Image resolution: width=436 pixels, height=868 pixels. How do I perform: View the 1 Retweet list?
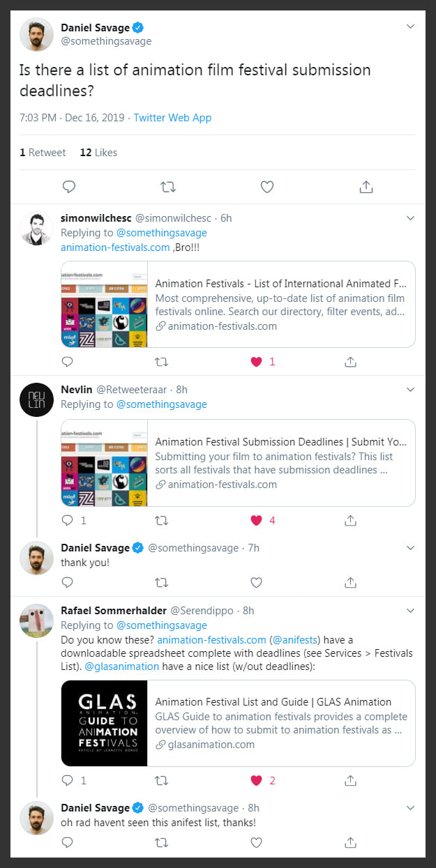43,153
